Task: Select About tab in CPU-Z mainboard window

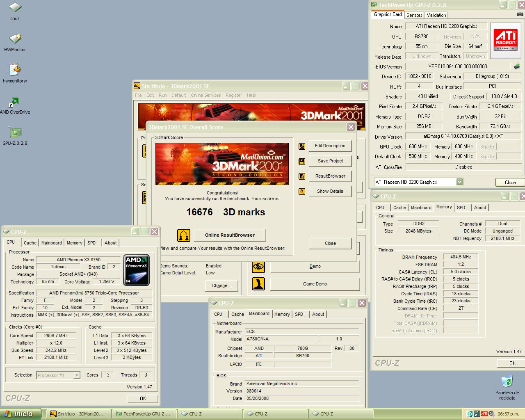Action: click(x=318, y=314)
